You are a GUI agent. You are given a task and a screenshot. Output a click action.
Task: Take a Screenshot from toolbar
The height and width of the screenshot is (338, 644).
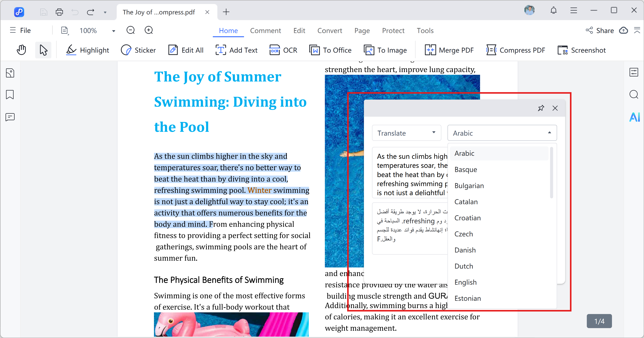coord(581,50)
